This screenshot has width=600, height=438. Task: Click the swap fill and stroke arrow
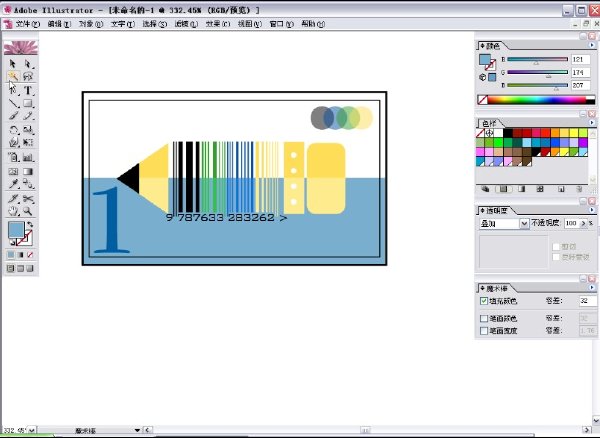tap(30, 225)
